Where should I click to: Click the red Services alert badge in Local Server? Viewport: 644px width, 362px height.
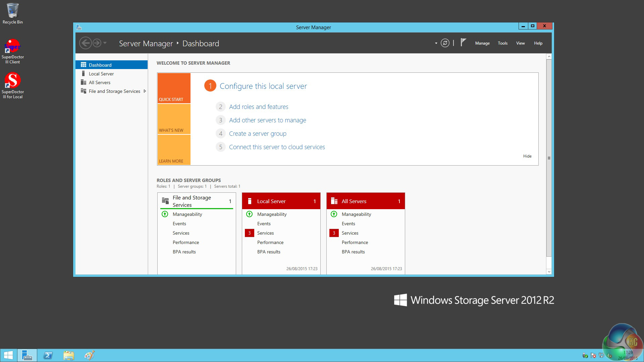pos(249,233)
